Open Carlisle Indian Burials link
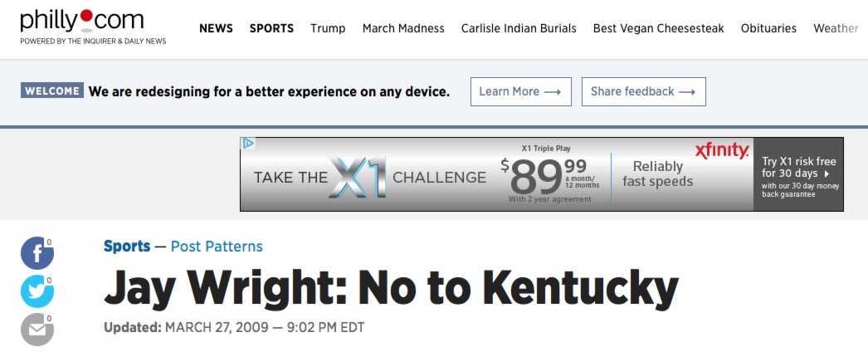 pyautogui.click(x=519, y=28)
